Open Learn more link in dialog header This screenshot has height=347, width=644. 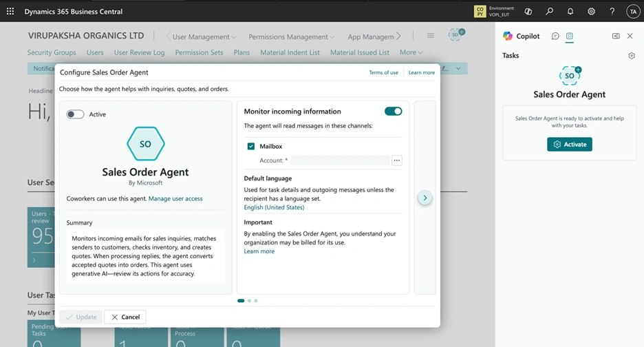421,72
